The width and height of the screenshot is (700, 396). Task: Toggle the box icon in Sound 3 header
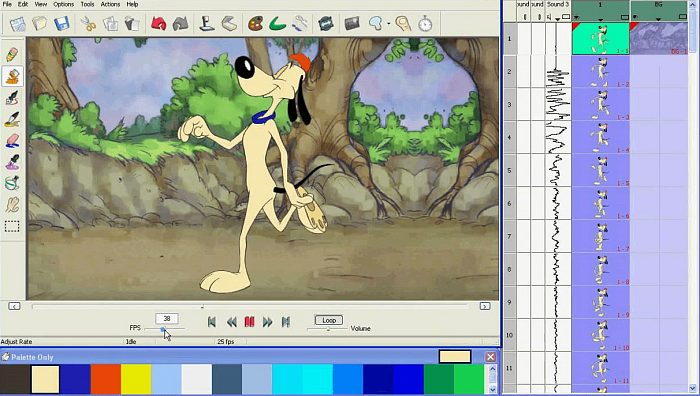[x=566, y=17]
